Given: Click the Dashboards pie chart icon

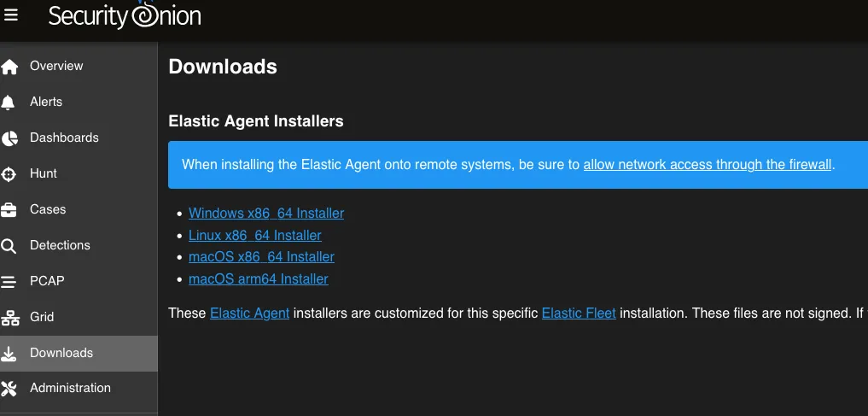Looking at the screenshot, I should coord(9,138).
